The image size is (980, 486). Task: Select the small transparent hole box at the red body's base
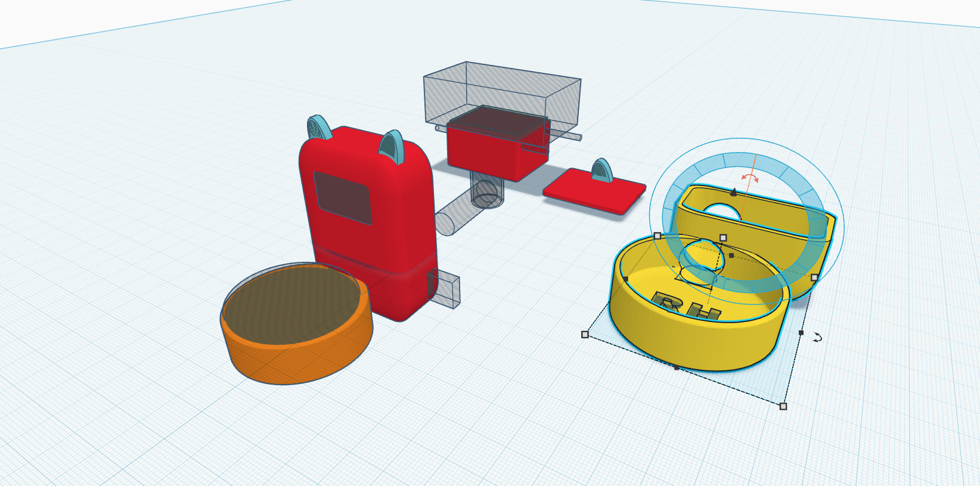tap(445, 287)
